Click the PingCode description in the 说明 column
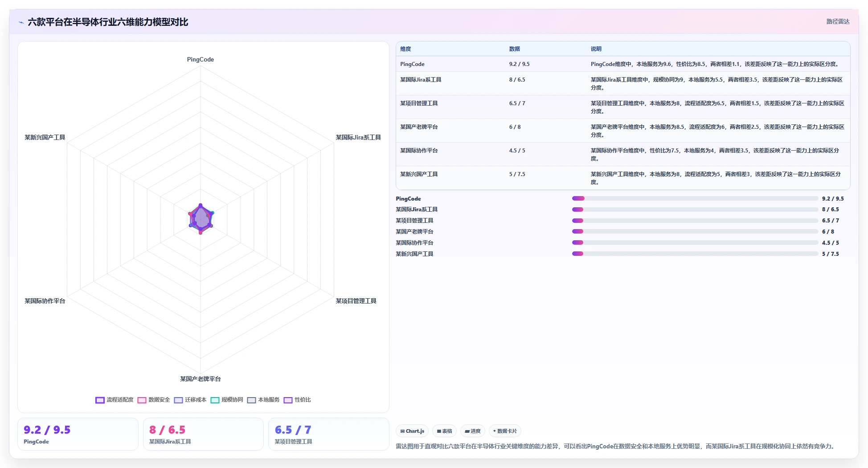The width and height of the screenshot is (868, 468). (x=716, y=64)
